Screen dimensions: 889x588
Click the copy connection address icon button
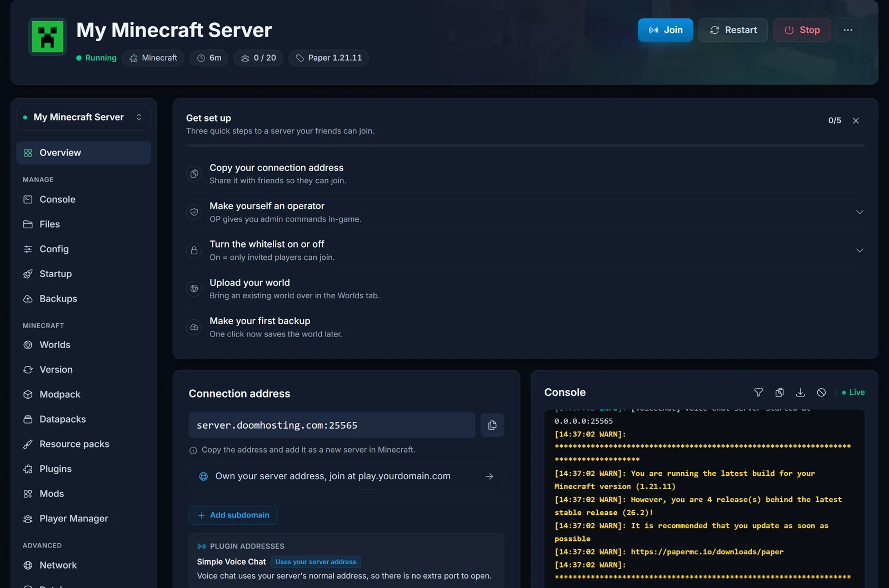pos(492,425)
